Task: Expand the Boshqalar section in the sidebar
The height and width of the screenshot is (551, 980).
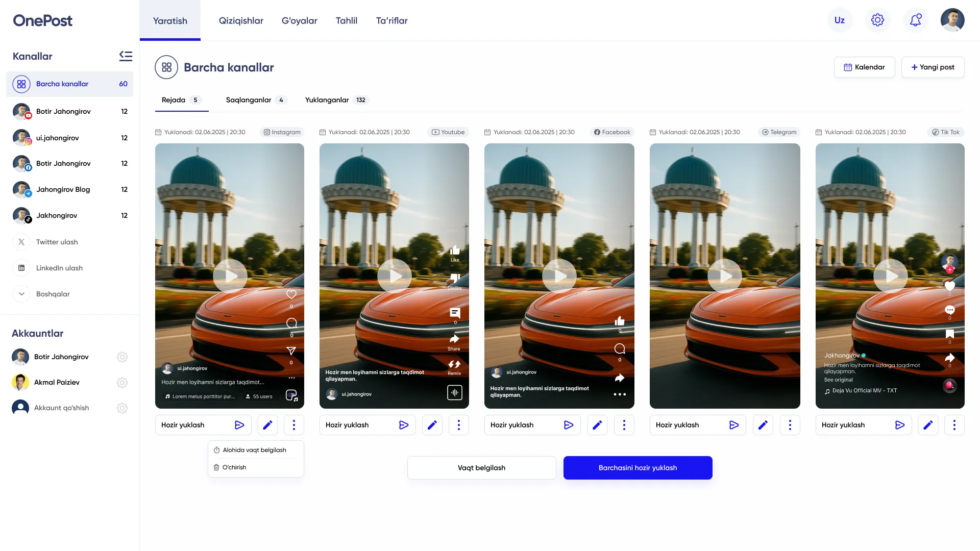Action: click(x=21, y=294)
